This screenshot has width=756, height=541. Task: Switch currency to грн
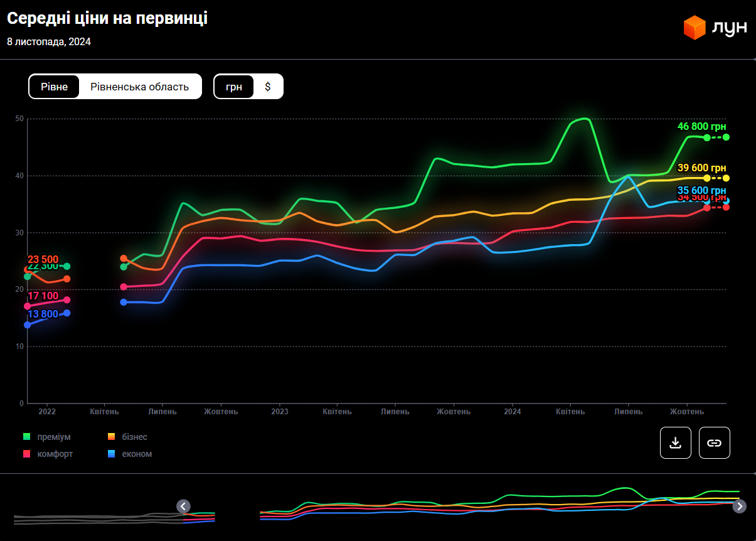pos(234,87)
